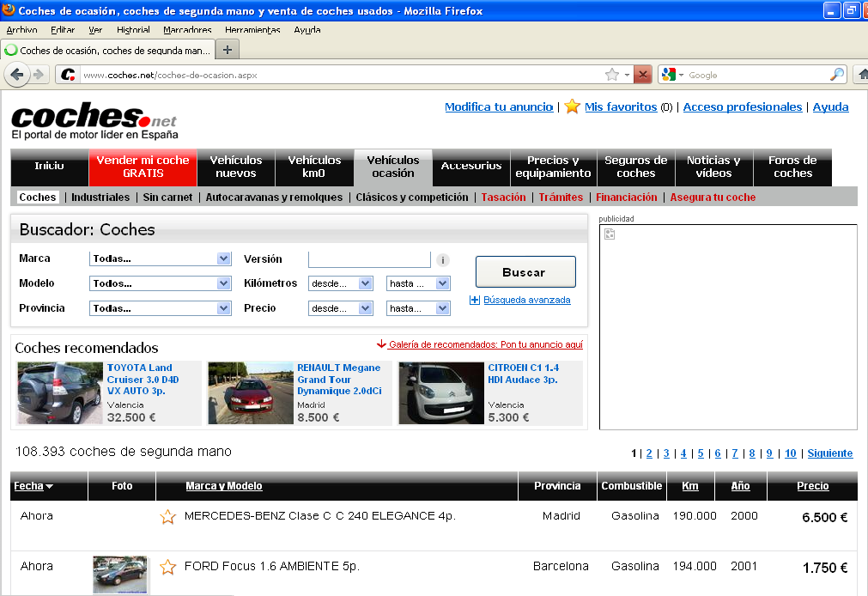Click the broken image icon in publicidad box

[x=610, y=234]
